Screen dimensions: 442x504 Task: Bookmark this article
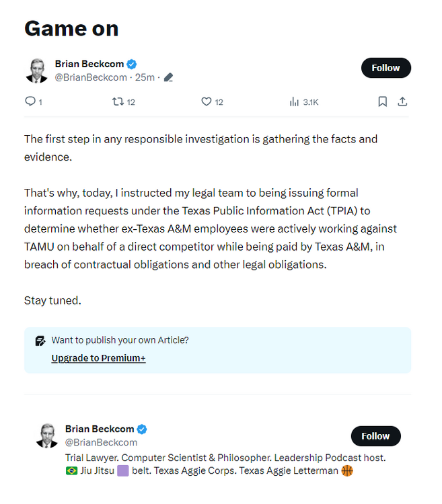click(x=382, y=101)
